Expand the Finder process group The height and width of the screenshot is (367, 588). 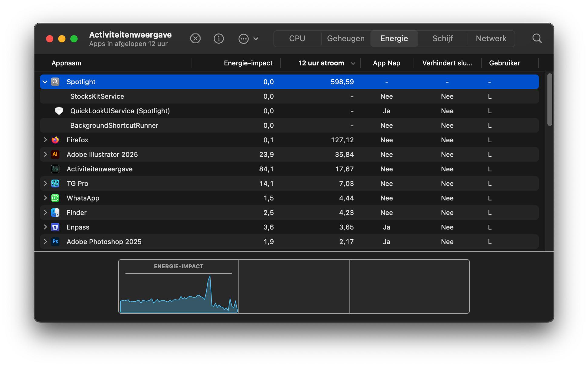coord(45,213)
